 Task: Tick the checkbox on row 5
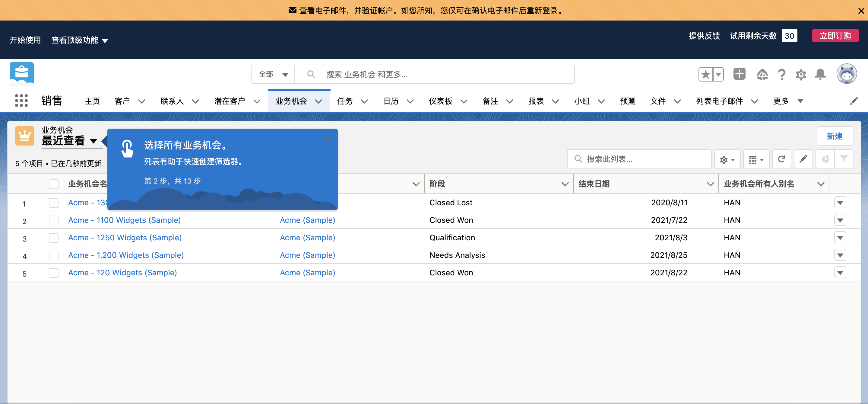(54, 273)
